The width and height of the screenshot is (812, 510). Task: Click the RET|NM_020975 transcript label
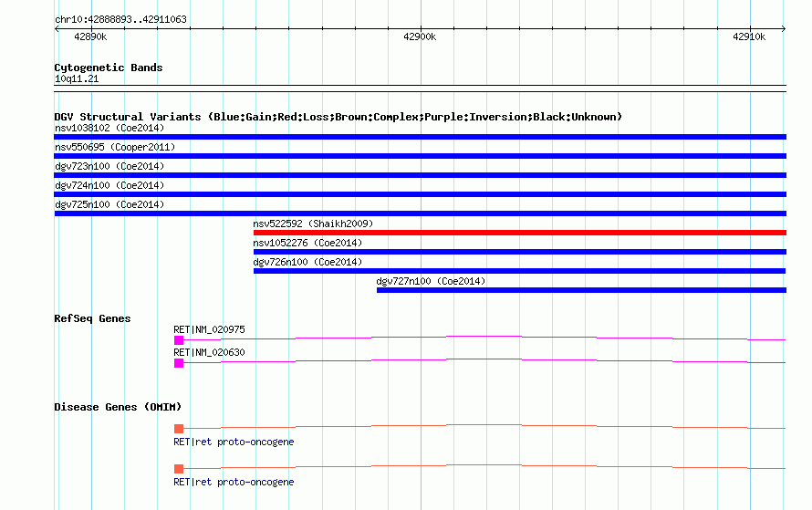[209, 329]
